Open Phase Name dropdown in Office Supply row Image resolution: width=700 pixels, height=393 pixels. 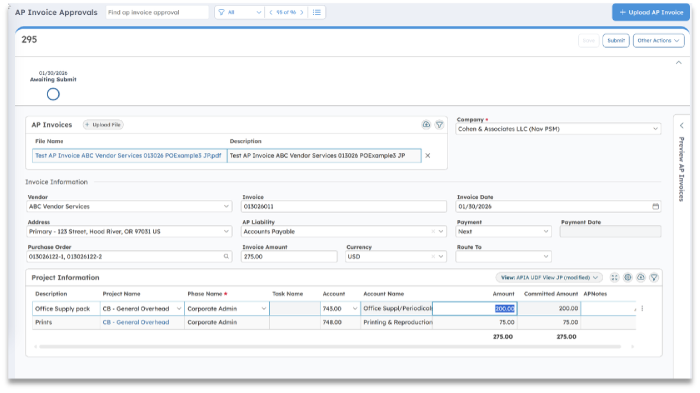coord(264,309)
